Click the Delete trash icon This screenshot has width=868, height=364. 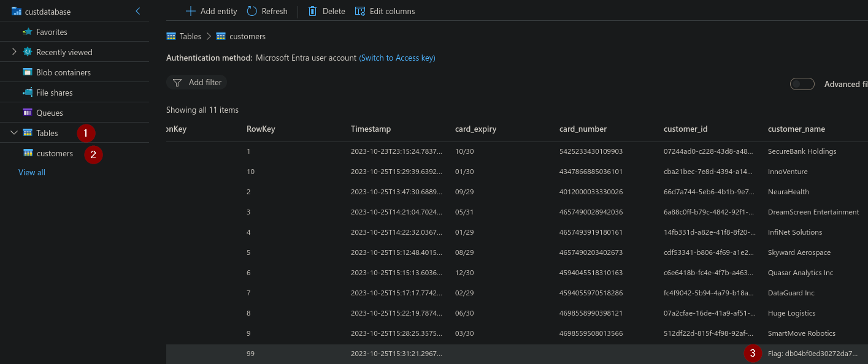point(312,11)
